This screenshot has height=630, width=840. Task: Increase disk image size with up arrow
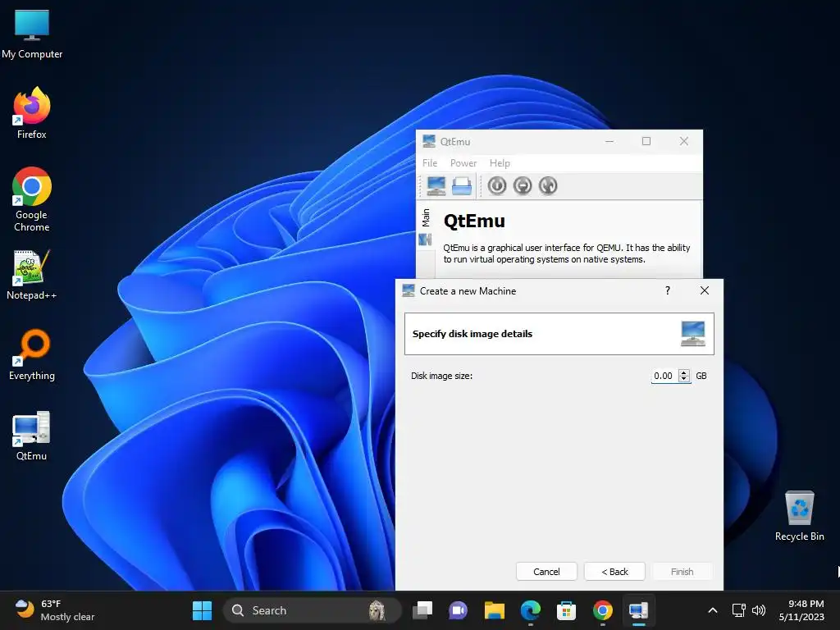[x=684, y=372]
